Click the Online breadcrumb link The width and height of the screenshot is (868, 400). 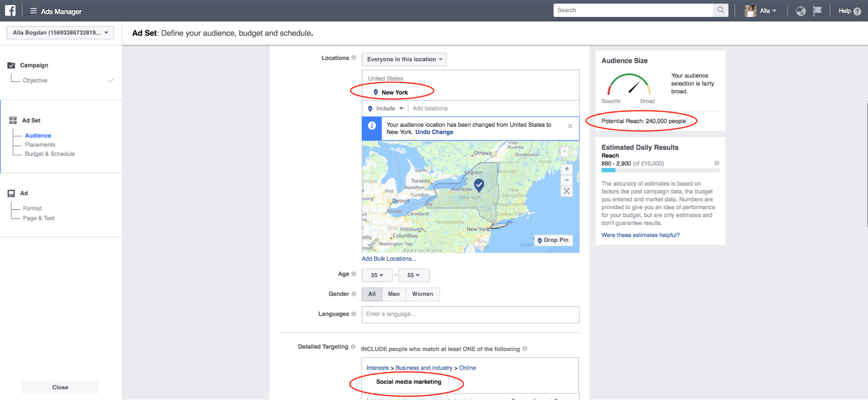[x=468, y=368]
